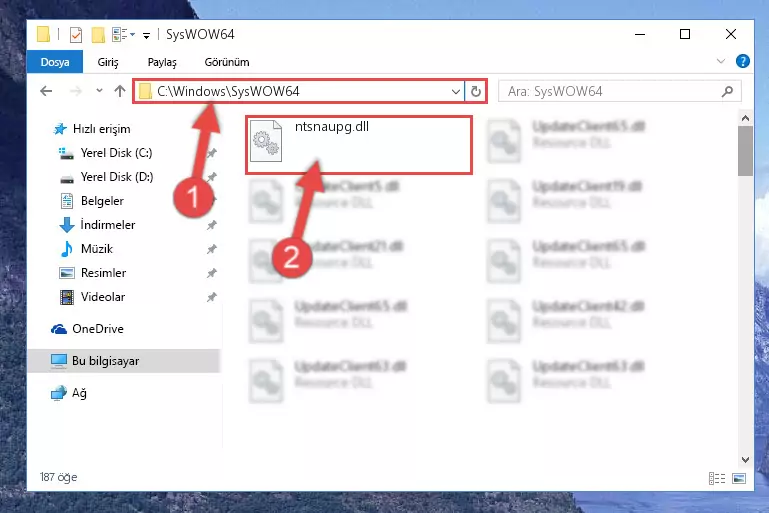
Task: Switch to the Görünüm ribbon tab
Action: tap(227, 62)
